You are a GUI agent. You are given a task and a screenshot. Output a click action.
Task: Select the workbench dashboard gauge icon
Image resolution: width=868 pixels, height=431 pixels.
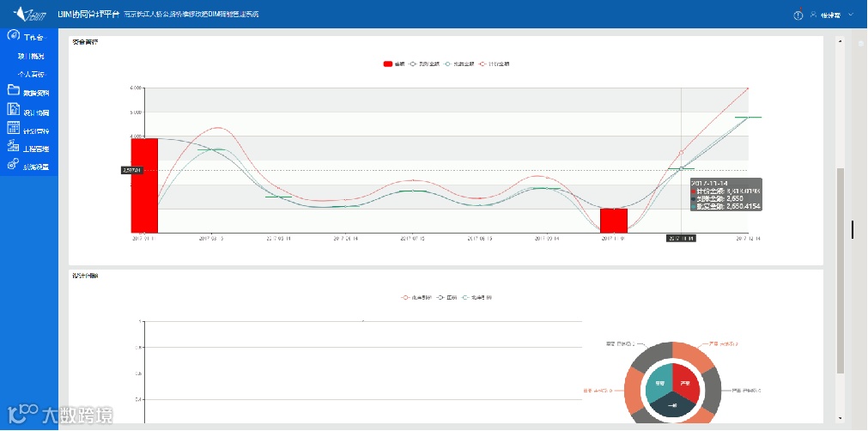point(14,35)
